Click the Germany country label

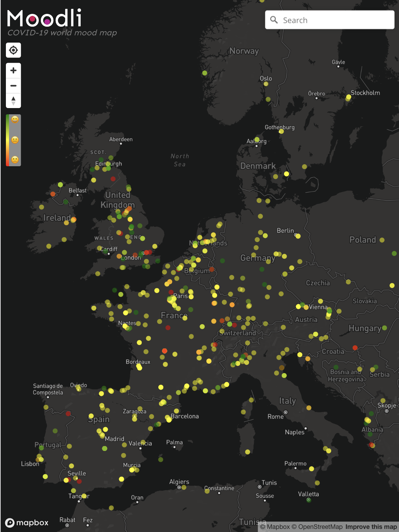pos(258,258)
